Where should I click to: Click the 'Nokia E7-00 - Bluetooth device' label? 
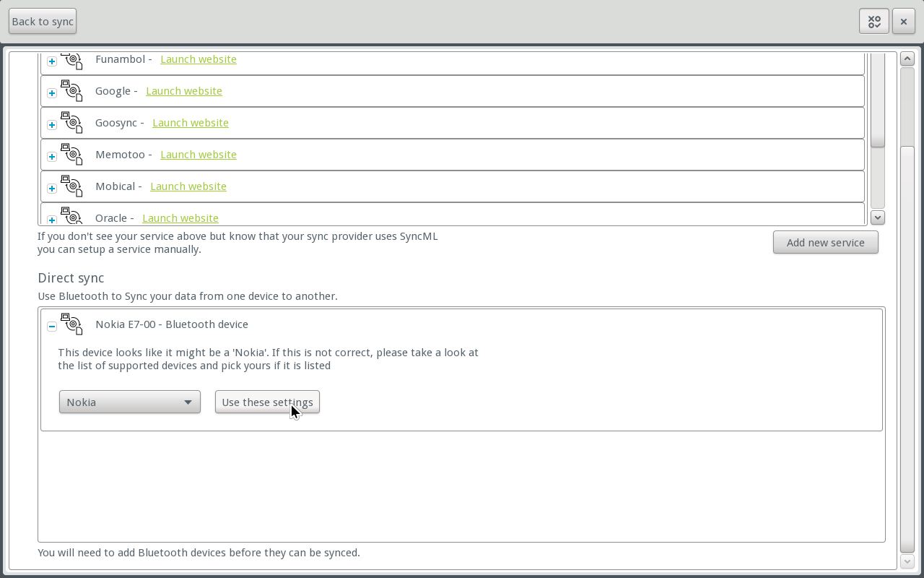click(172, 324)
